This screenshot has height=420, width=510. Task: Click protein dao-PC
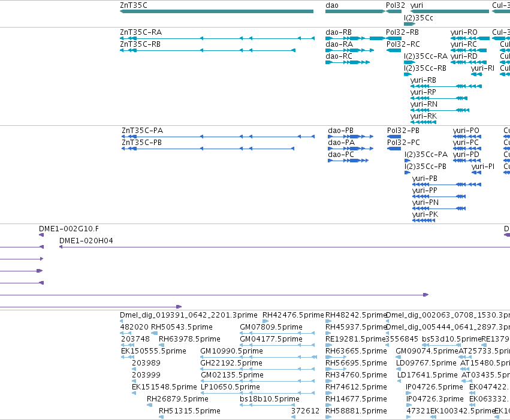[x=348, y=161]
